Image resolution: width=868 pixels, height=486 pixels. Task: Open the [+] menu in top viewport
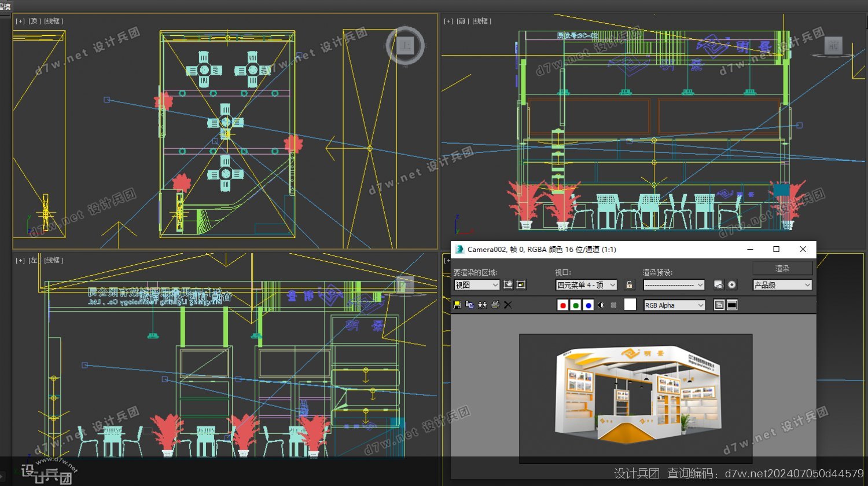[x=20, y=21]
